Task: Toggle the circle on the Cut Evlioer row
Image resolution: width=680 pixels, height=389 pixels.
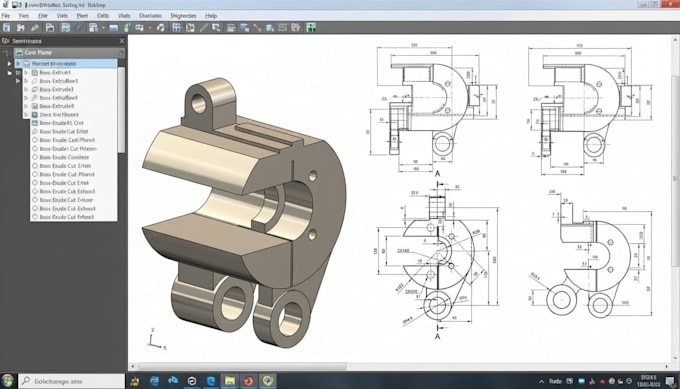Action: [x=35, y=200]
